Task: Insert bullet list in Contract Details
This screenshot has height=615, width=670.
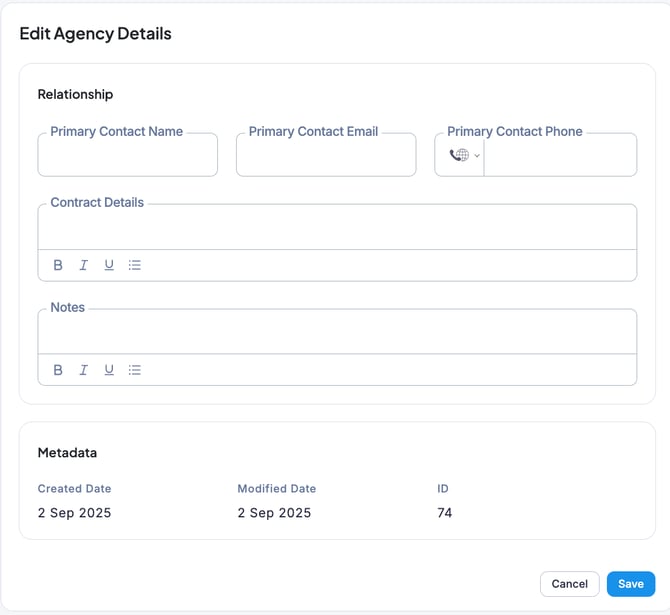Action: (x=135, y=265)
